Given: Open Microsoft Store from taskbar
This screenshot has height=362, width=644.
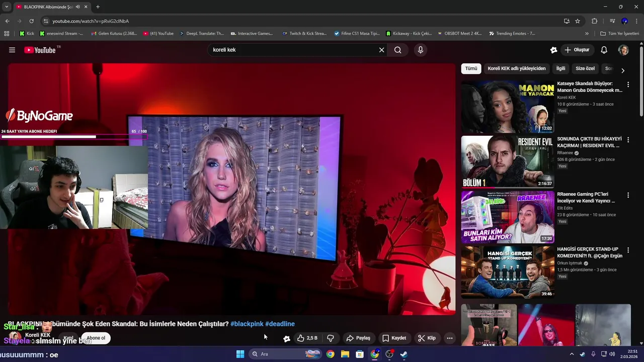Looking at the screenshot, I should tap(360, 354).
